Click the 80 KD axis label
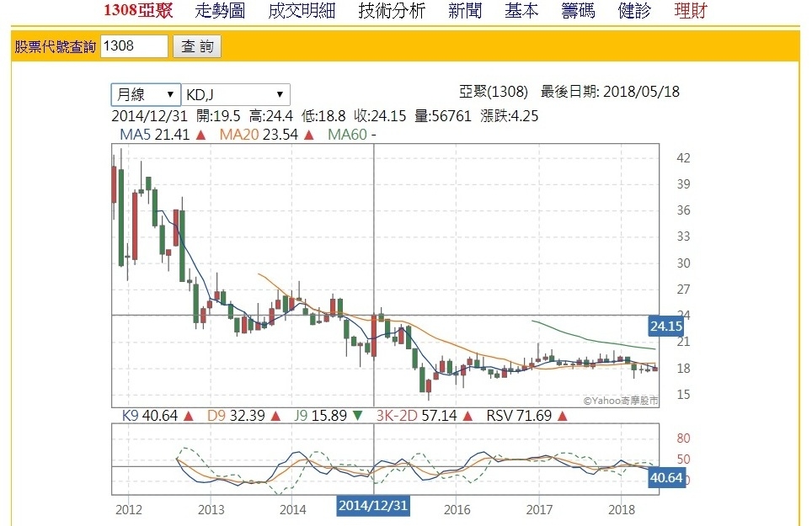This screenshot has width=812, height=526. (684, 438)
